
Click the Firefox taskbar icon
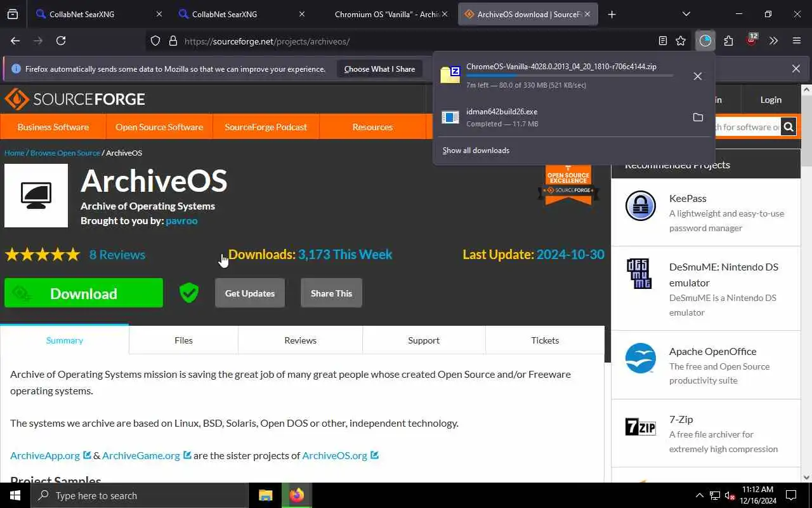click(x=296, y=495)
